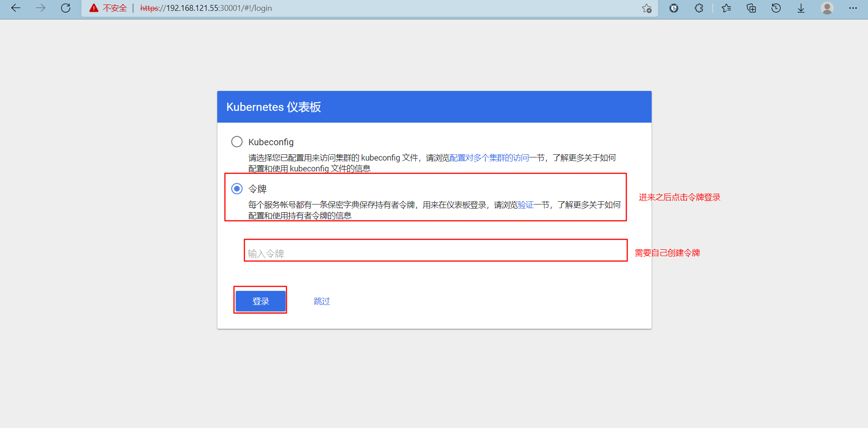Click the round extension icon beside the address bar
This screenshot has height=428, width=868.
coord(674,8)
